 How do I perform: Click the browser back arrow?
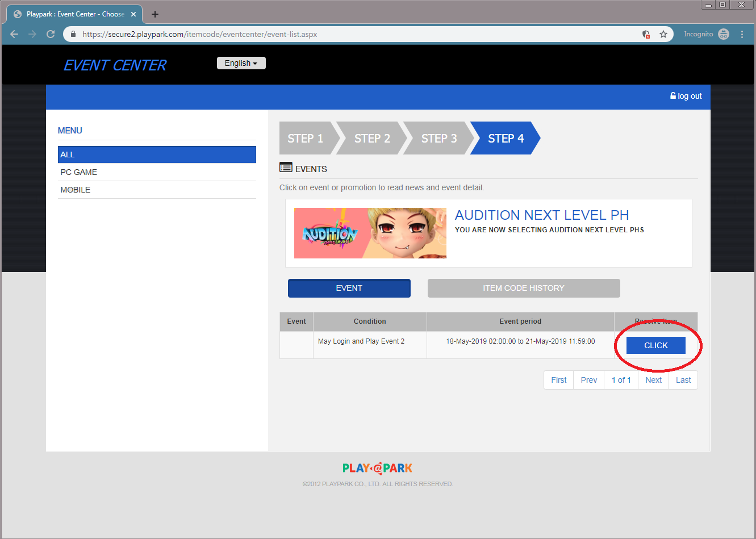point(14,34)
